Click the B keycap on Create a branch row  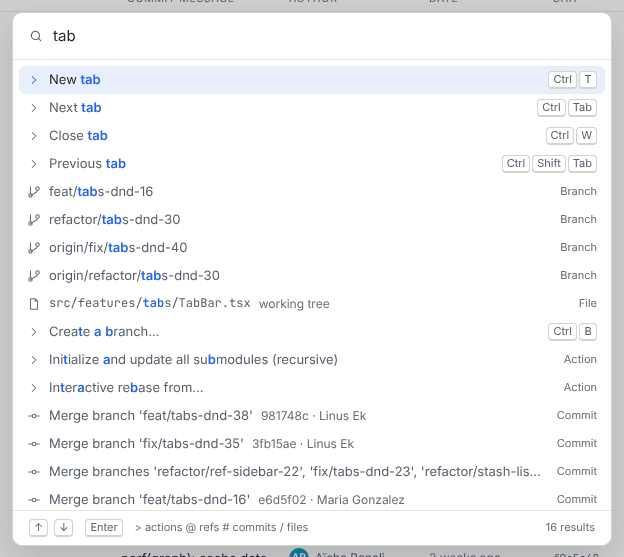[x=588, y=331]
